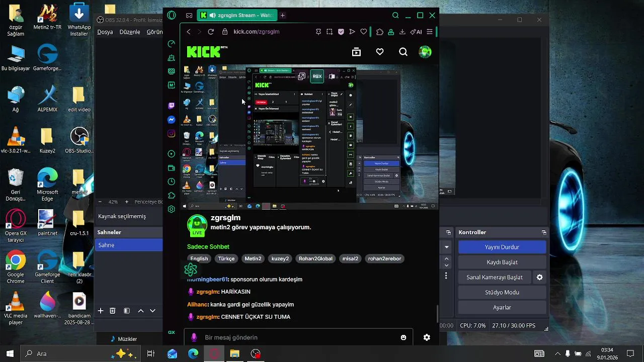Move scene down in OBS
This screenshot has height=362, width=644.
coord(152,311)
